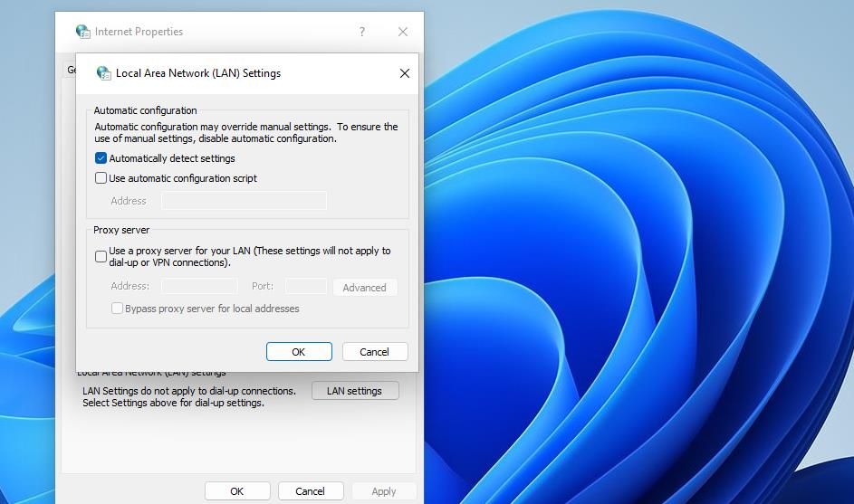
Task: Open Advanced proxy settings
Action: point(364,288)
